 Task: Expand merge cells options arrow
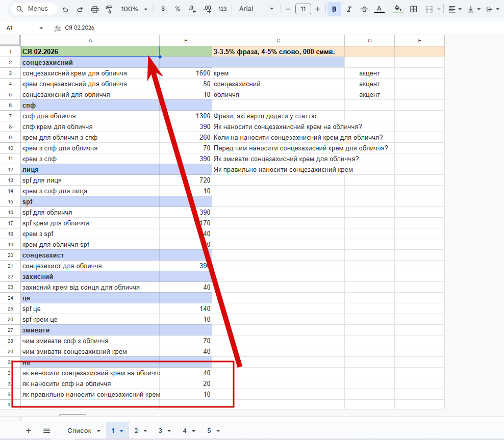(x=439, y=9)
